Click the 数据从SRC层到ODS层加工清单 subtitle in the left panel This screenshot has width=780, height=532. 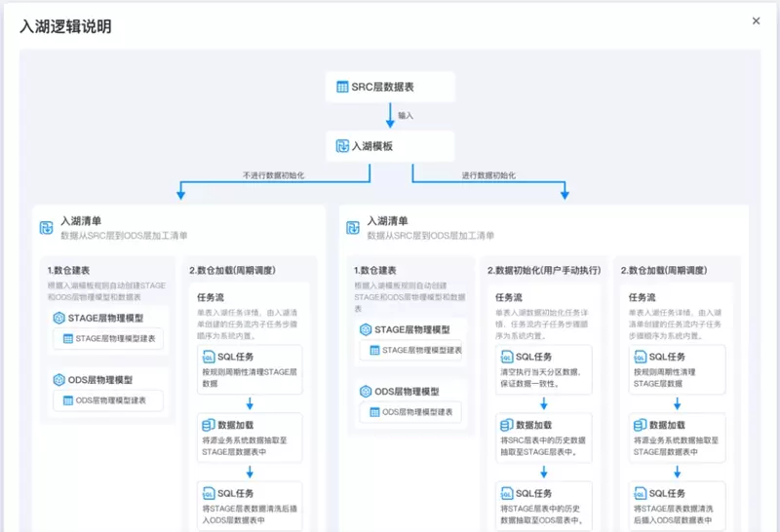[124, 236]
